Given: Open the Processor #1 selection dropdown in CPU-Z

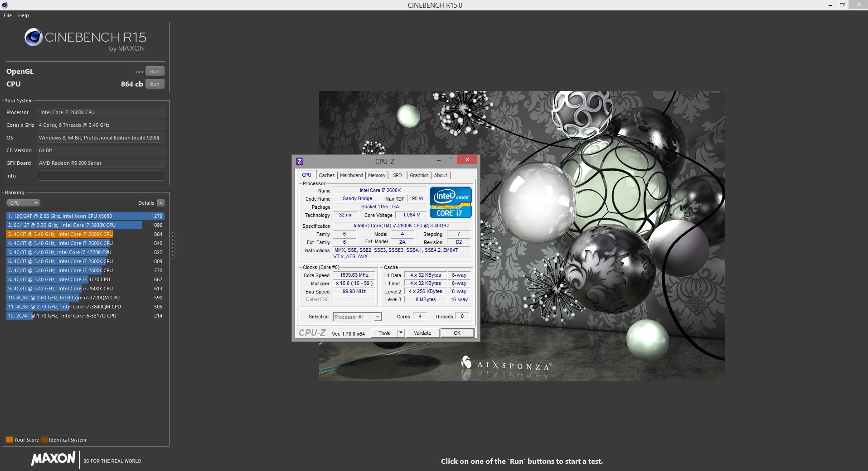Looking at the screenshot, I should (x=357, y=317).
